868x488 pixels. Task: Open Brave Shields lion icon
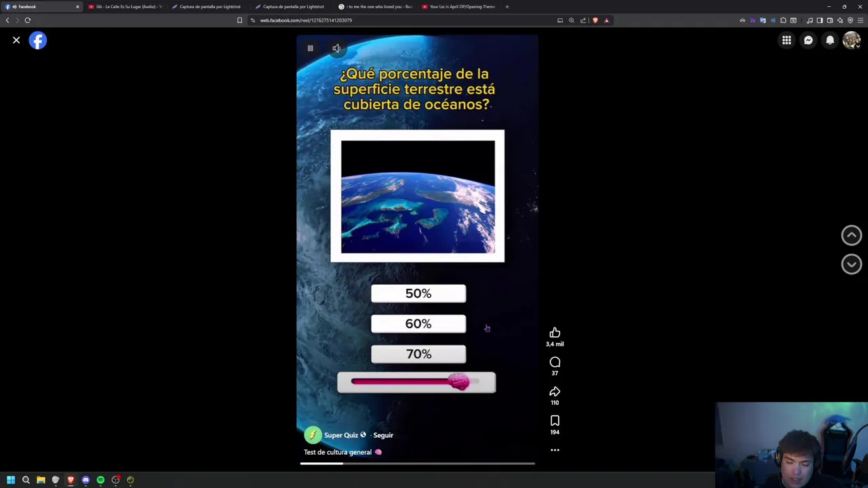point(595,20)
